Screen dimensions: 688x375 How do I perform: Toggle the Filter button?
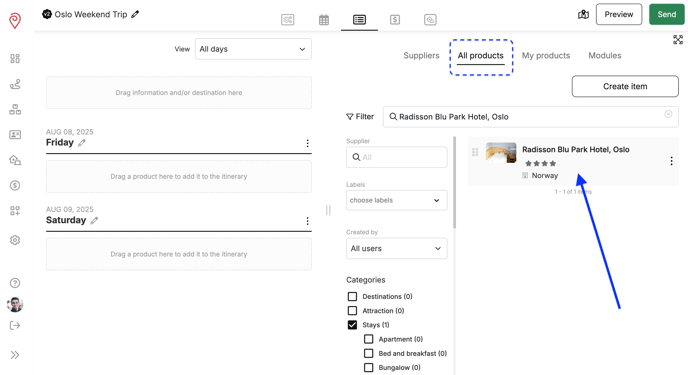[360, 117]
